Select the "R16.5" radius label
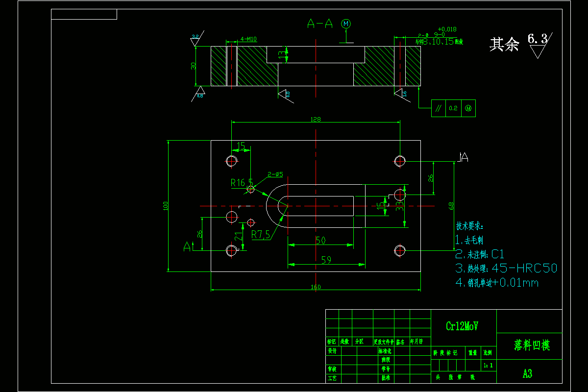The image size is (588, 392). pyautogui.click(x=242, y=183)
